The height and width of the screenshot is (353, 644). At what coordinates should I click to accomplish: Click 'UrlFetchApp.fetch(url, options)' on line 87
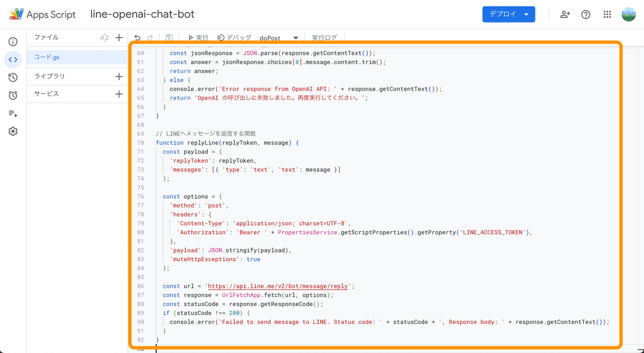(277, 295)
